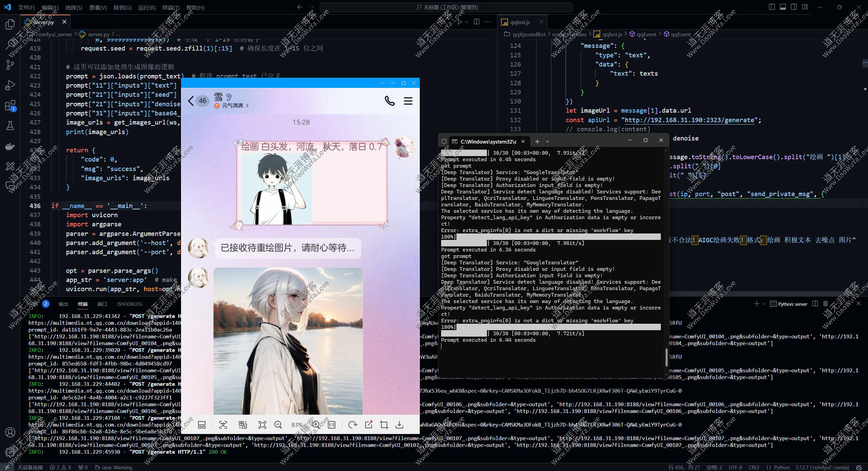
Task: Open the Extensions view with badge
Action: pyautogui.click(x=10, y=106)
